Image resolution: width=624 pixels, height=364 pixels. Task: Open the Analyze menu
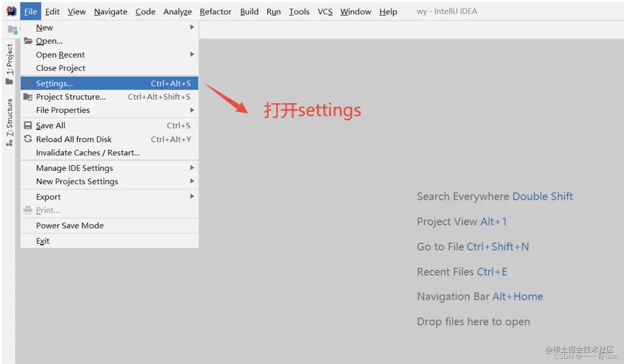177,12
